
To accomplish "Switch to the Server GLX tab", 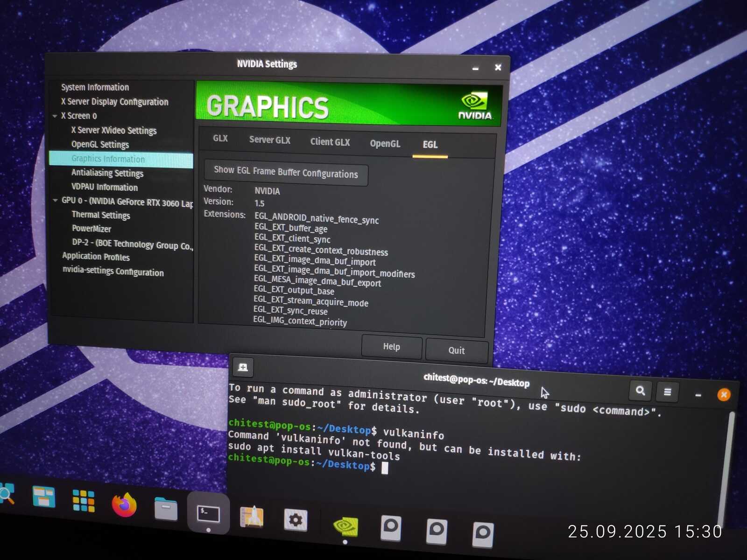I will point(270,140).
